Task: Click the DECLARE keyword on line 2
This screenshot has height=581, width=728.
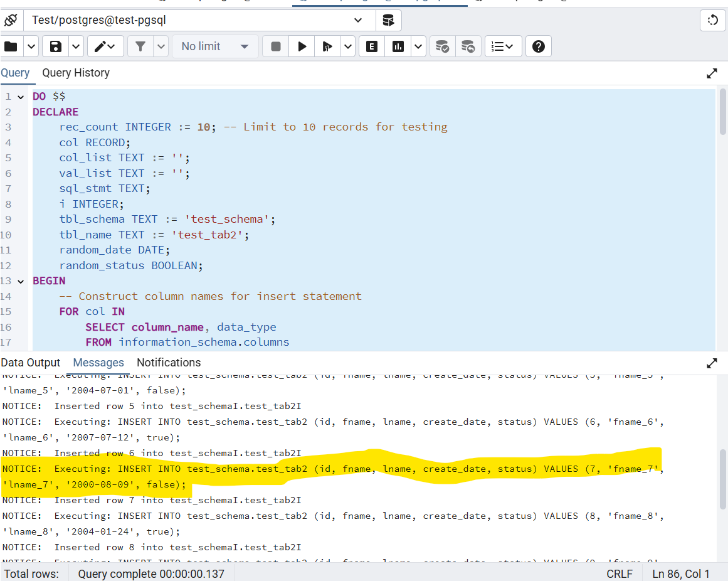Action: click(x=55, y=112)
